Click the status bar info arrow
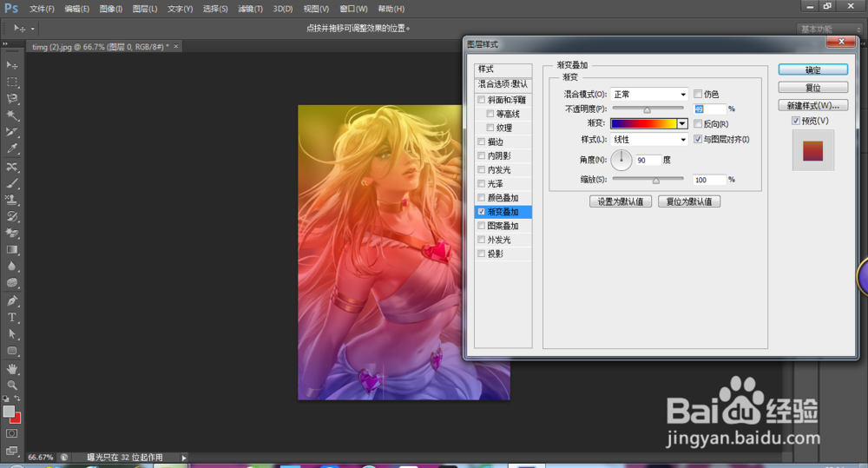 [184, 458]
